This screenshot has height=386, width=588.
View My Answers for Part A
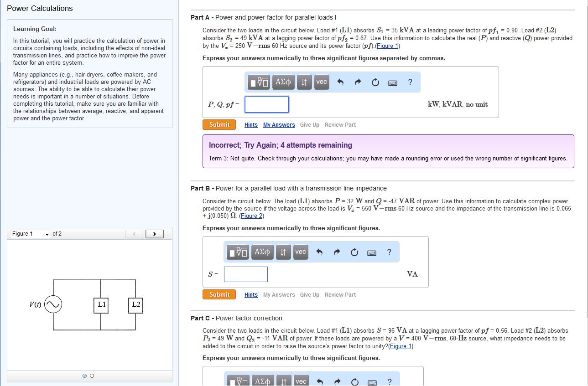click(279, 125)
